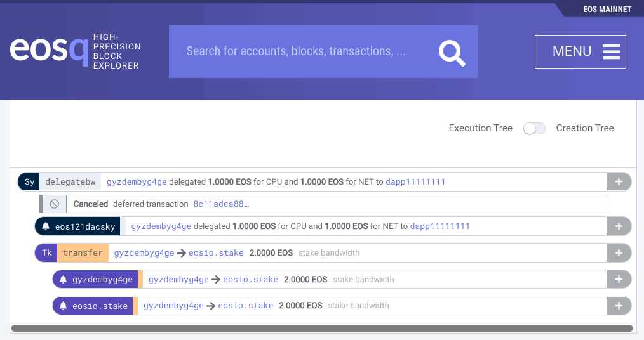
Task: Click the delegatebw action label
Action: tap(70, 181)
